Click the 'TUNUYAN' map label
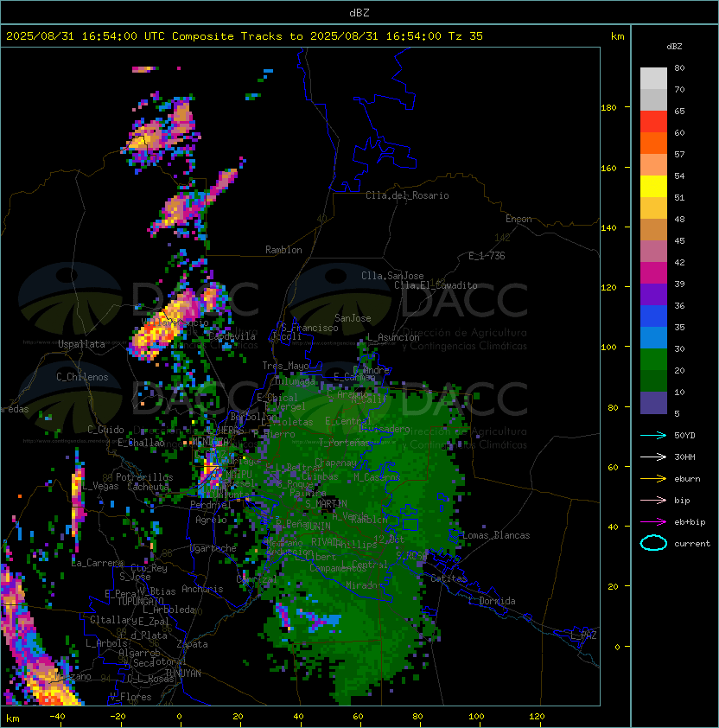 [x=183, y=674]
